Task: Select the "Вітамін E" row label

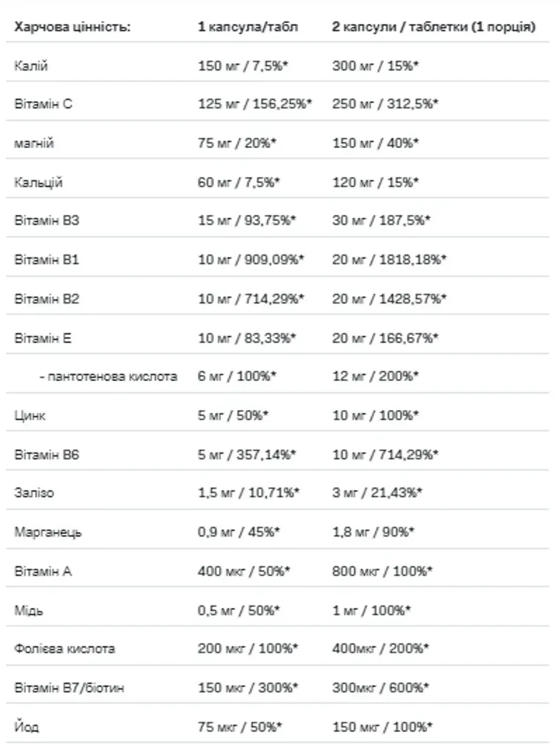Action: click(42, 339)
